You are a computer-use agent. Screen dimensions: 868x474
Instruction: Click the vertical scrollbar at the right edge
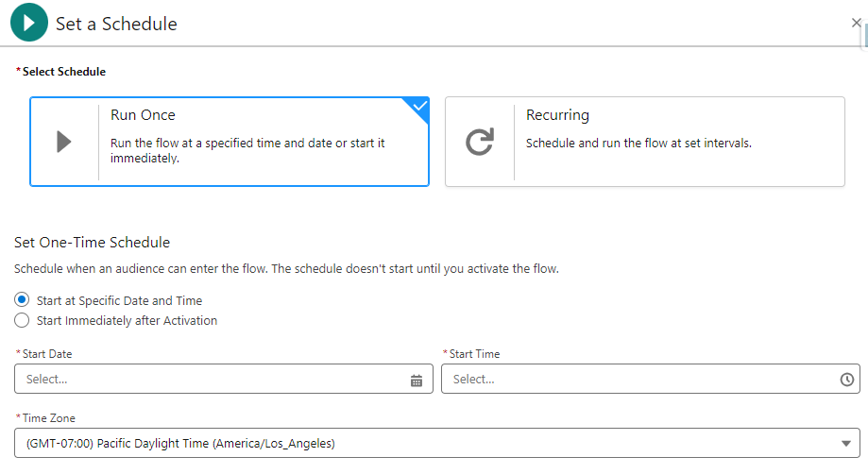(865, 34)
